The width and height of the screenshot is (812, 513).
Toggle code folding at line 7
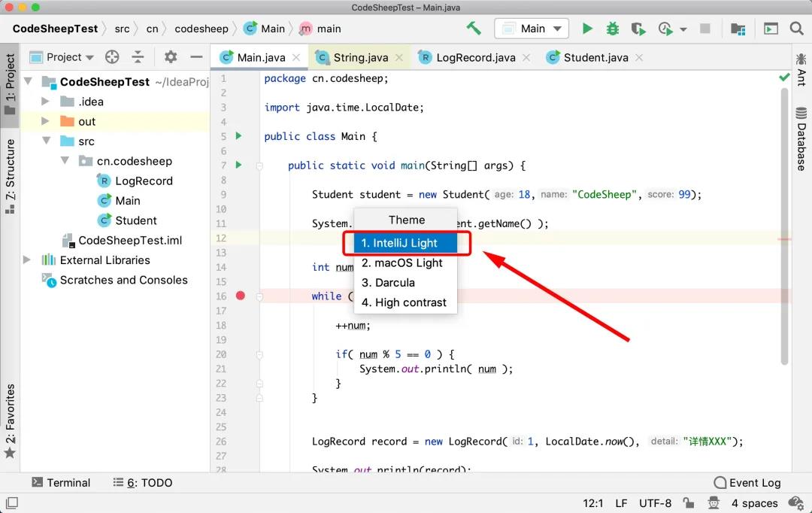pyautogui.click(x=259, y=165)
